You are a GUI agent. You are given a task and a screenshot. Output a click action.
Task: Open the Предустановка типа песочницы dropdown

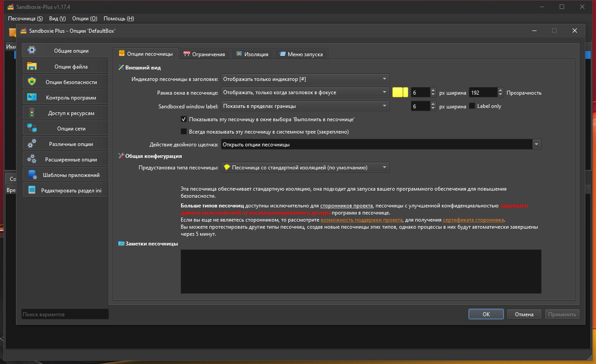tap(305, 168)
